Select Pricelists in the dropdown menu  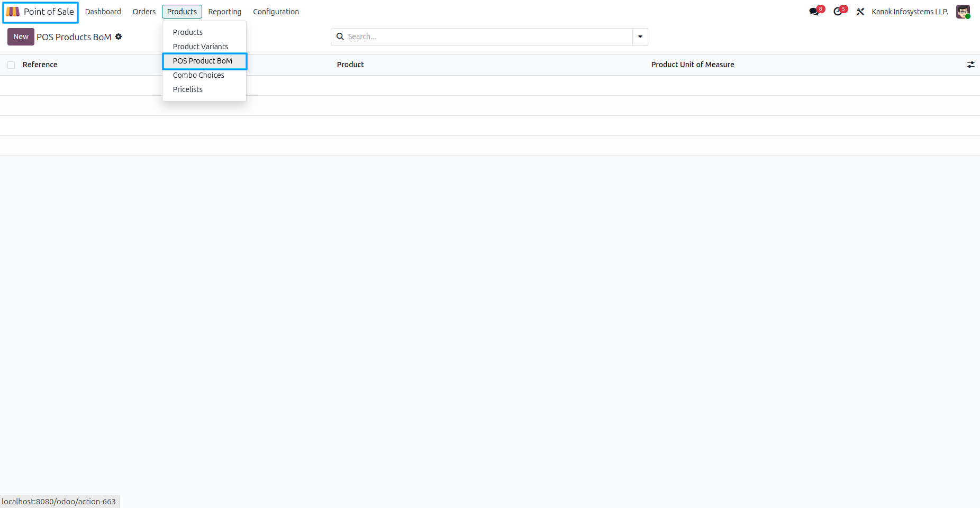[188, 89]
